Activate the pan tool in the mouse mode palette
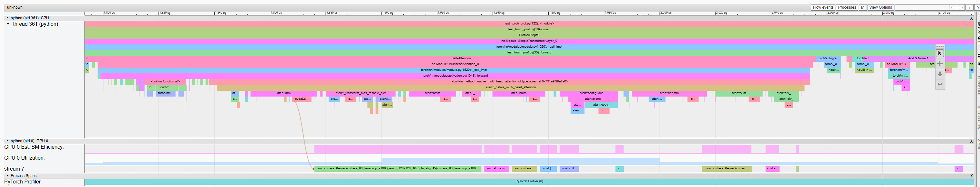 pyautogui.click(x=940, y=63)
